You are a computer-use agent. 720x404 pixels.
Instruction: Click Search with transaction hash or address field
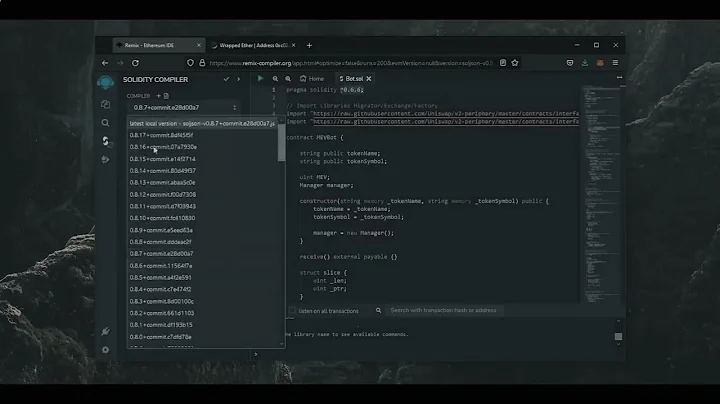(x=444, y=310)
